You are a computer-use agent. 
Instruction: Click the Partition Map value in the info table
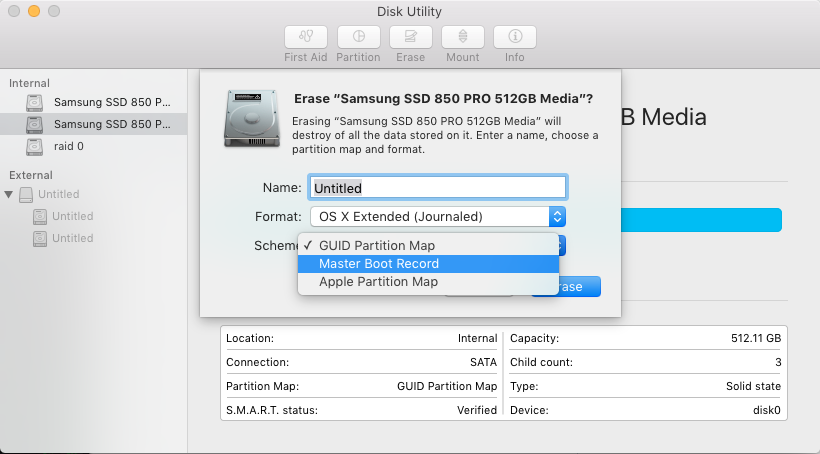447,387
